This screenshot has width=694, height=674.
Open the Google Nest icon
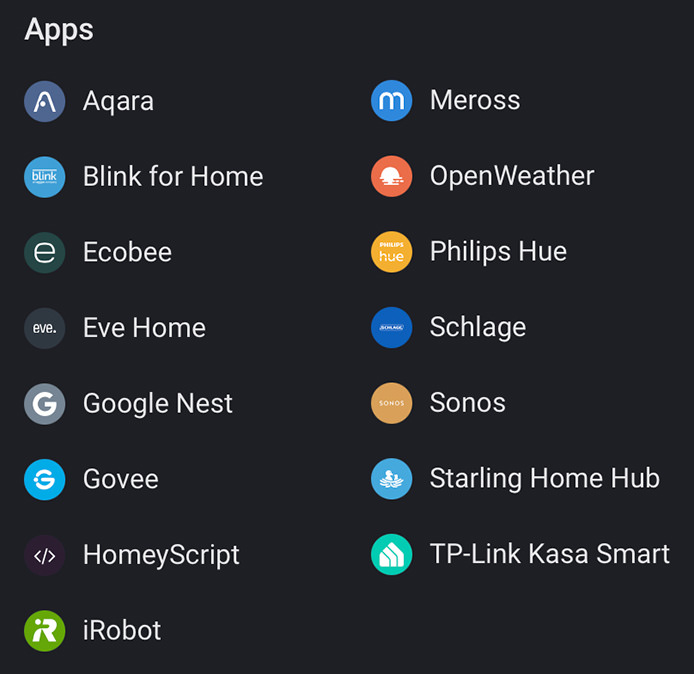coord(44,404)
